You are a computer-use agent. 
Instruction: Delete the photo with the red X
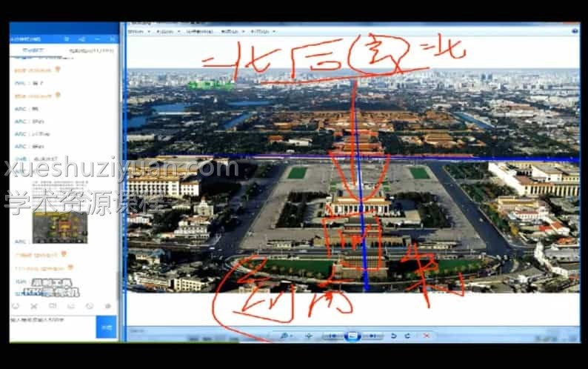tap(425, 336)
